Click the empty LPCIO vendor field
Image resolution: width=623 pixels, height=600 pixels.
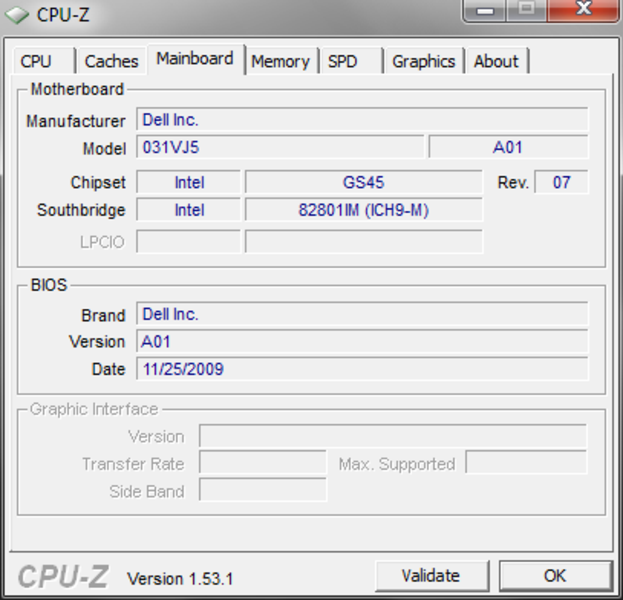point(189,241)
